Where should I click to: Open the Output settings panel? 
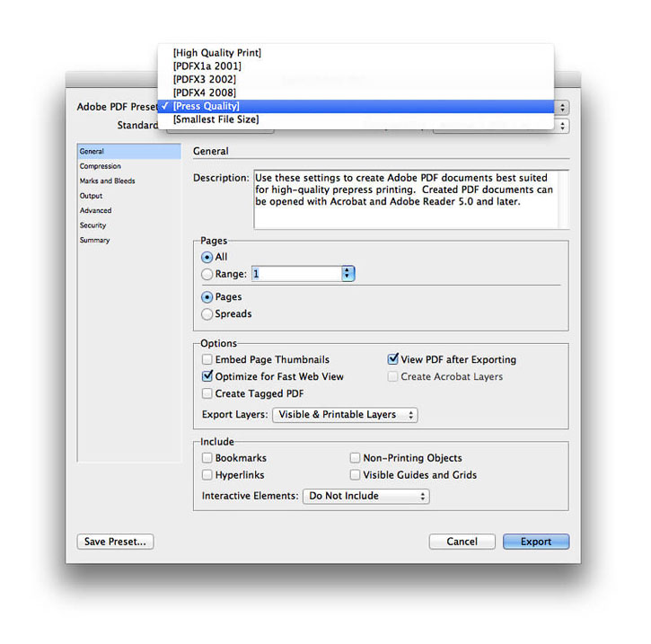pos(129,196)
